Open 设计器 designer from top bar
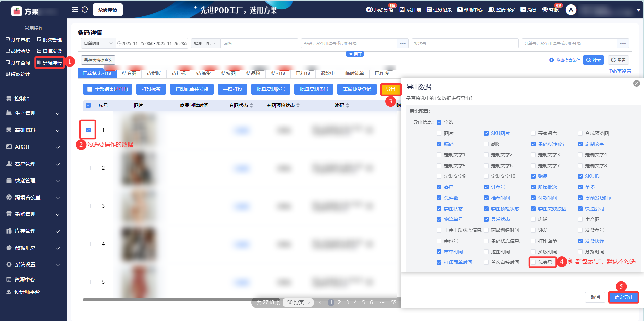644x321 pixels. tap(410, 10)
